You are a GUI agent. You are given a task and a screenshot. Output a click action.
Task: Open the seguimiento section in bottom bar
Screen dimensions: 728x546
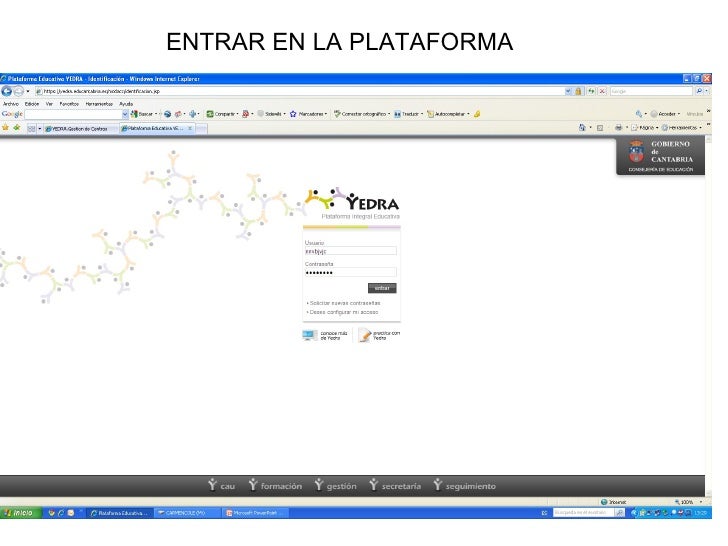coord(465,486)
